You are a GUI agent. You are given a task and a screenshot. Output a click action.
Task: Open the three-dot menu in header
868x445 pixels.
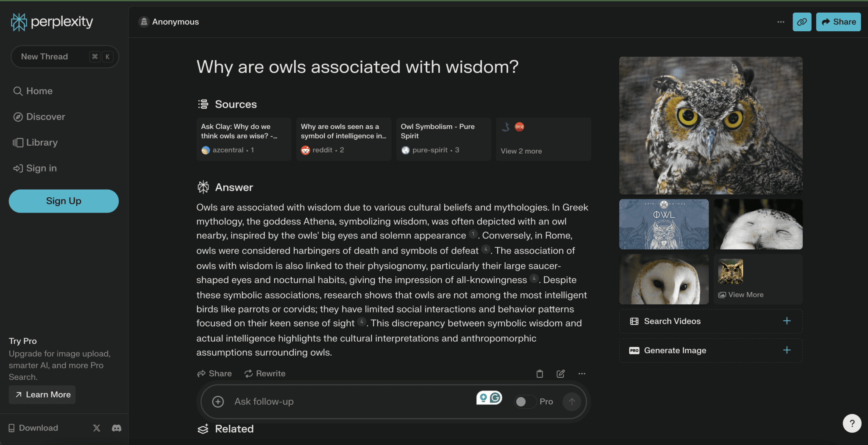pos(781,22)
